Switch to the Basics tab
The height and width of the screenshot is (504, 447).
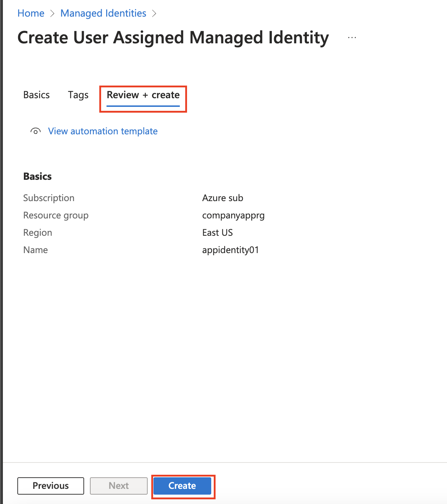[x=36, y=95]
